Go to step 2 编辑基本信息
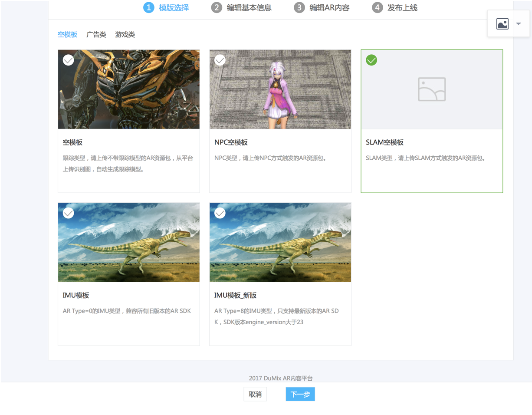532x415 pixels. pos(241,7)
